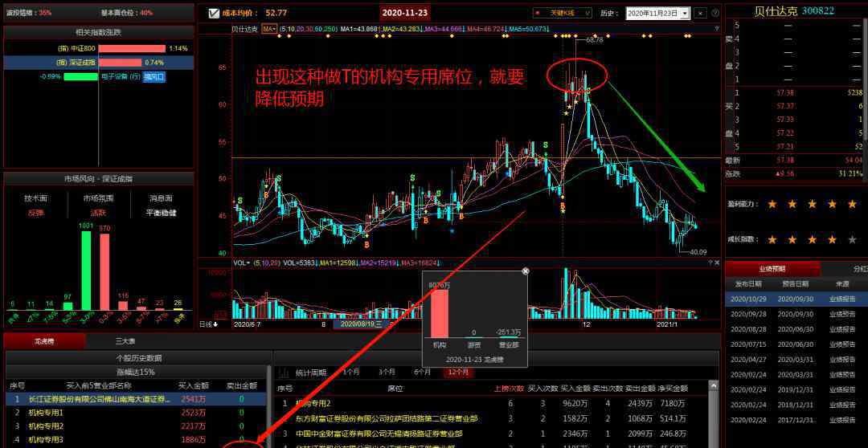The width and height of the screenshot is (868, 448).
Task: Click the green 1001 distribution bar
Action: [86, 271]
